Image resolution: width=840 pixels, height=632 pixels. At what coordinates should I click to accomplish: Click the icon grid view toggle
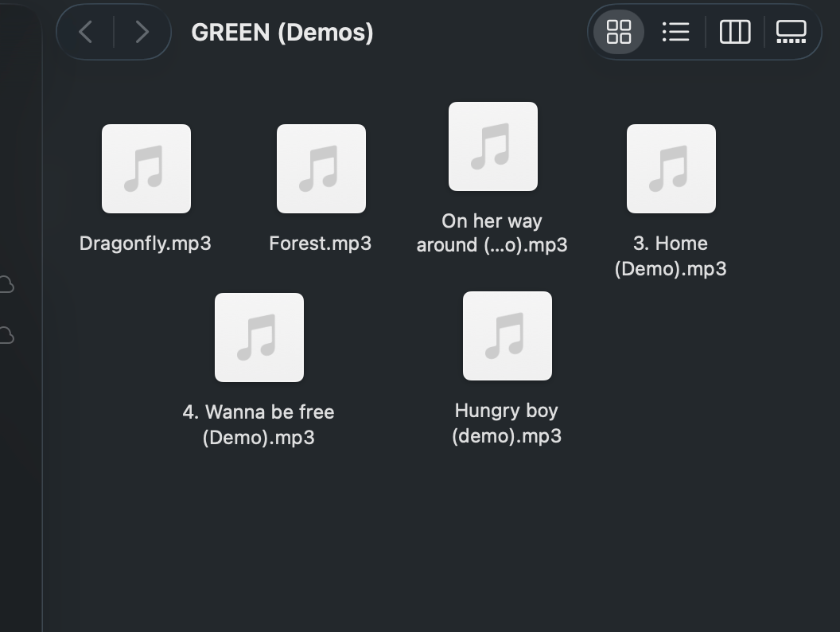[618, 32]
